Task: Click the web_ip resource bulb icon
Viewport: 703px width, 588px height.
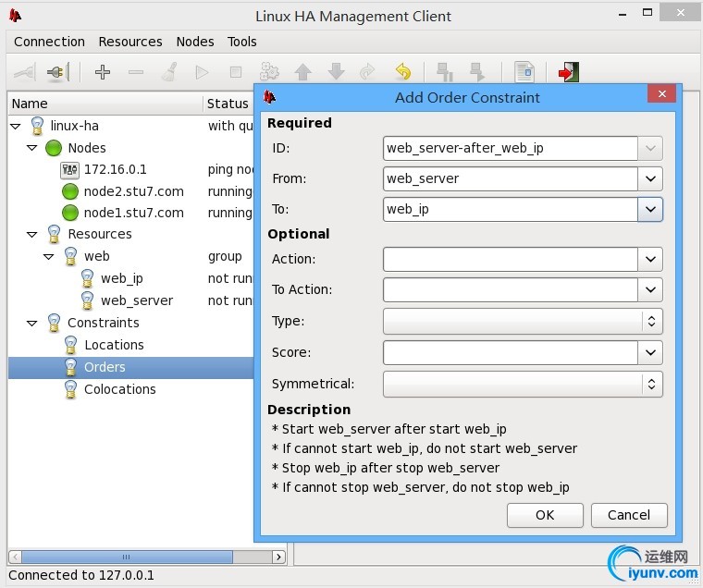Action: [88, 278]
